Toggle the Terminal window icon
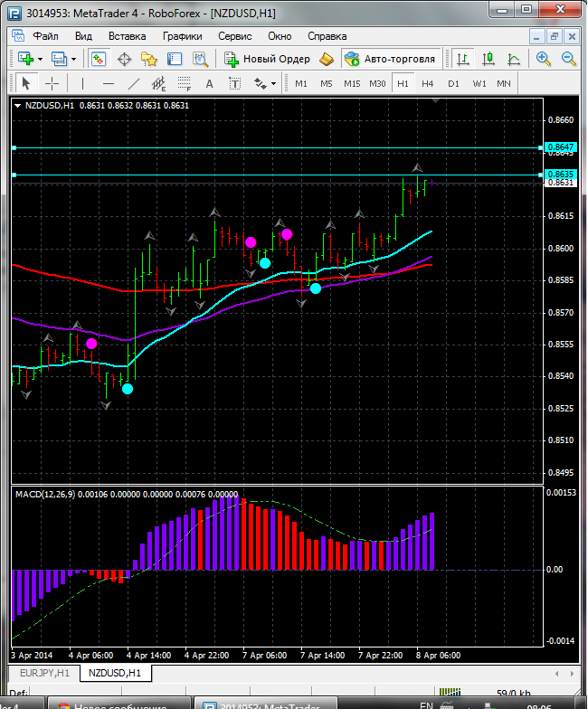The height and width of the screenshot is (709, 588). click(174, 60)
